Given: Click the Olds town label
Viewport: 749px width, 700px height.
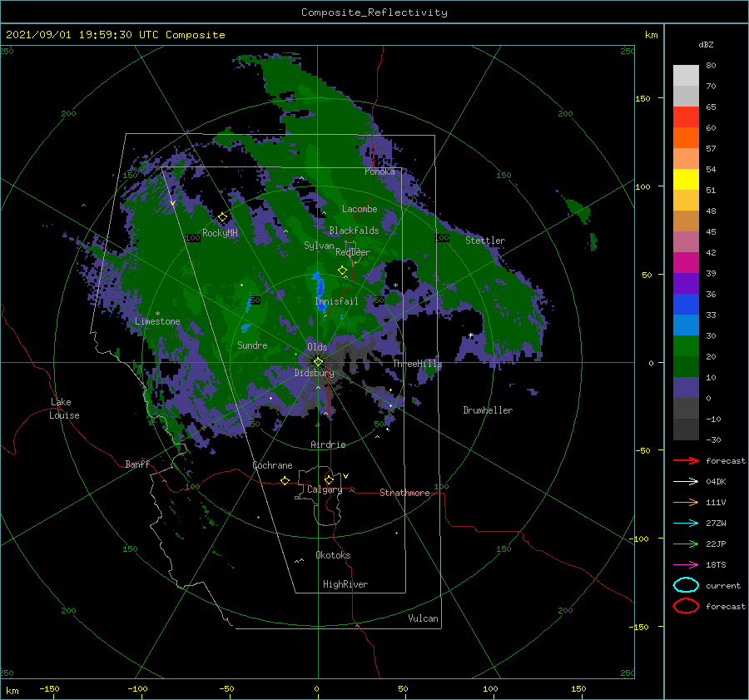Looking at the screenshot, I should pyautogui.click(x=317, y=347).
